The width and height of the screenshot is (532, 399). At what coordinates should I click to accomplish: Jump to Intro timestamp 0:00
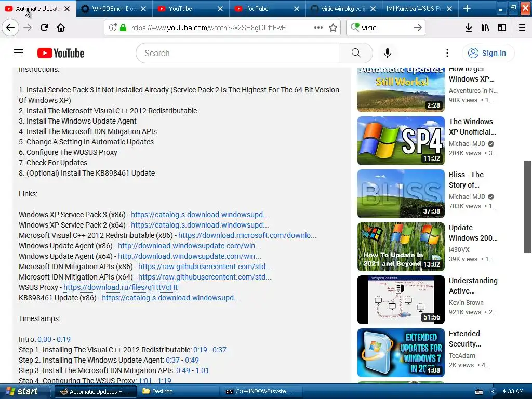(x=45, y=339)
